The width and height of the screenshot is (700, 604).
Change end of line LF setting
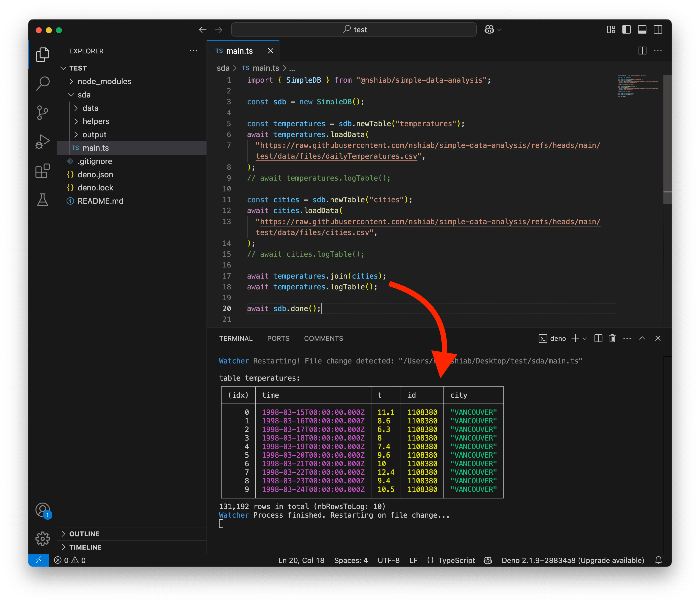413,560
